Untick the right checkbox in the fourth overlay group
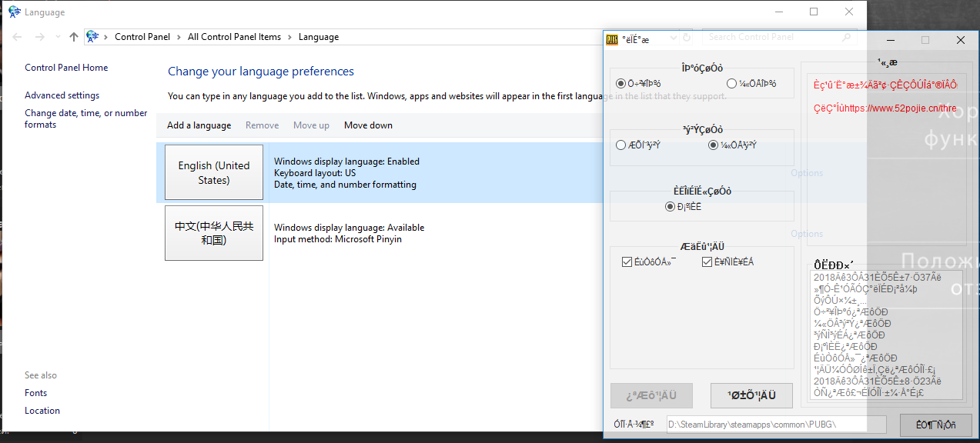 click(x=707, y=262)
